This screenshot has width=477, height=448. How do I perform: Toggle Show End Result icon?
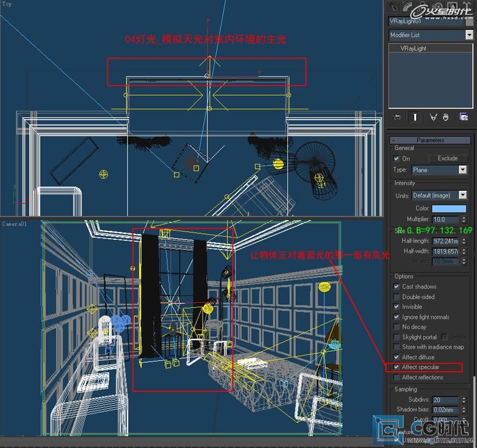[x=414, y=117]
